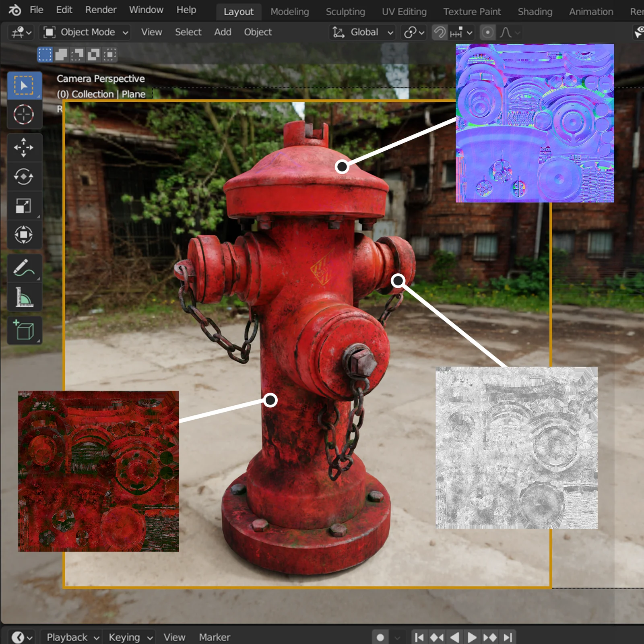Expand the Global transform orientation dropdown
The height and width of the screenshot is (644, 644).
pyautogui.click(x=363, y=32)
